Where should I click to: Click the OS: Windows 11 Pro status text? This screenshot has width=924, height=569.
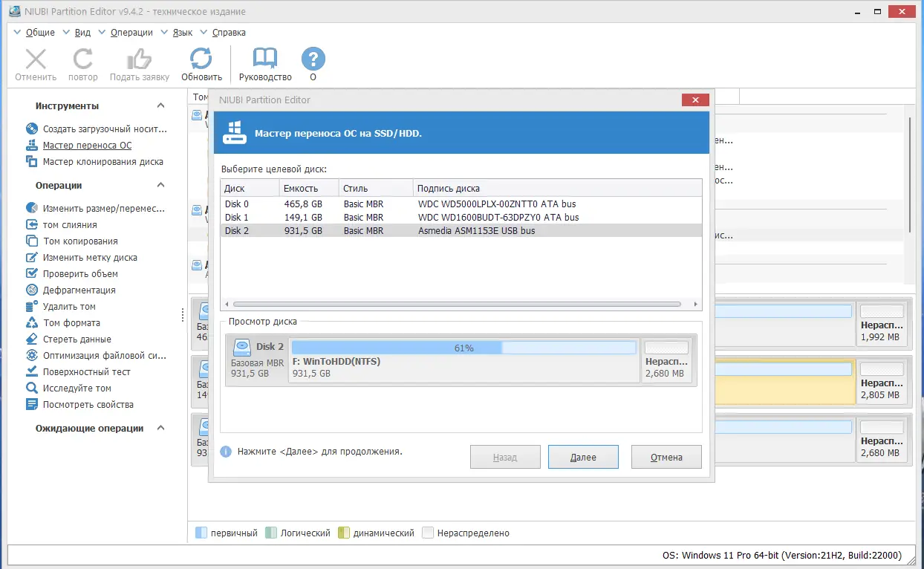pyautogui.click(x=782, y=556)
